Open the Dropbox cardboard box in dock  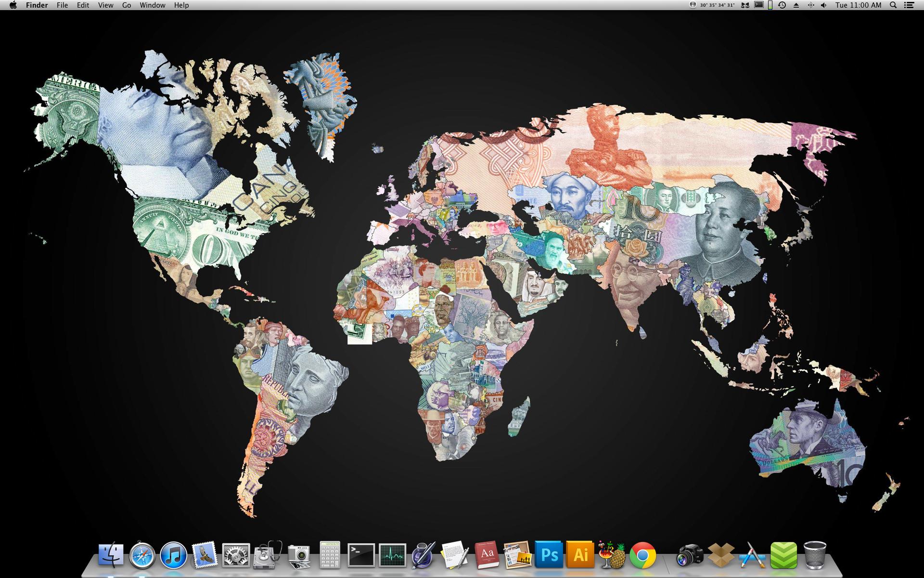(x=721, y=555)
